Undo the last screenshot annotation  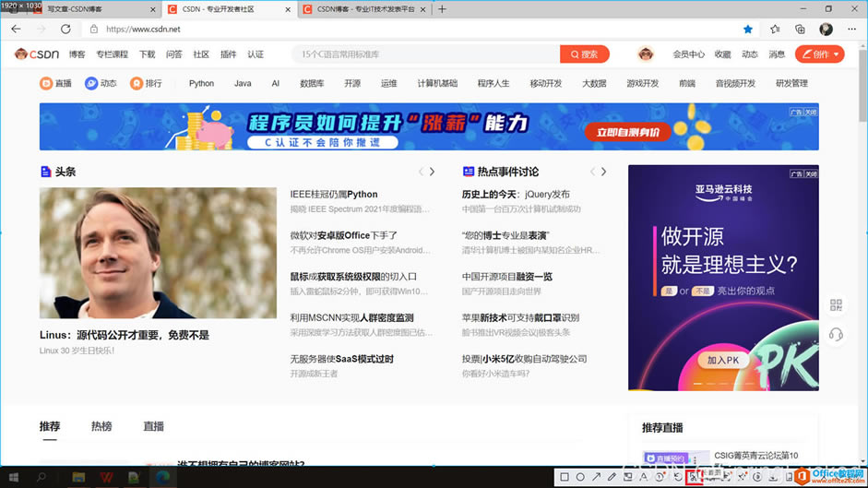pyautogui.click(x=678, y=476)
